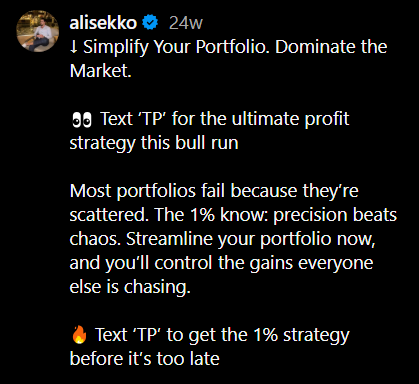
Task: Click the word 'Market.' in caption
Action: tap(101, 71)
